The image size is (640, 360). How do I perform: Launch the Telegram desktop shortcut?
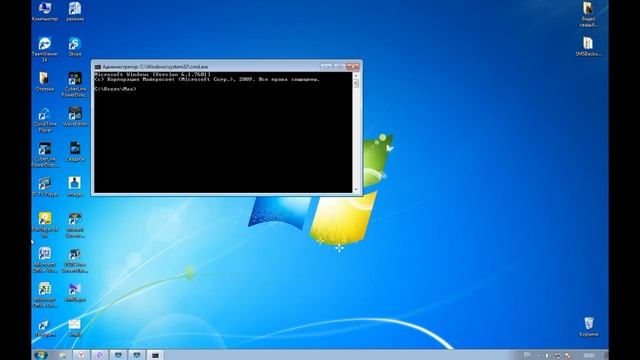(44, 328)
